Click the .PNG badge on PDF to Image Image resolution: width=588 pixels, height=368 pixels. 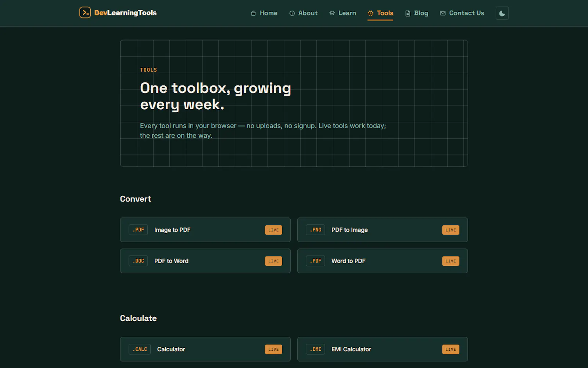[315, 230]
